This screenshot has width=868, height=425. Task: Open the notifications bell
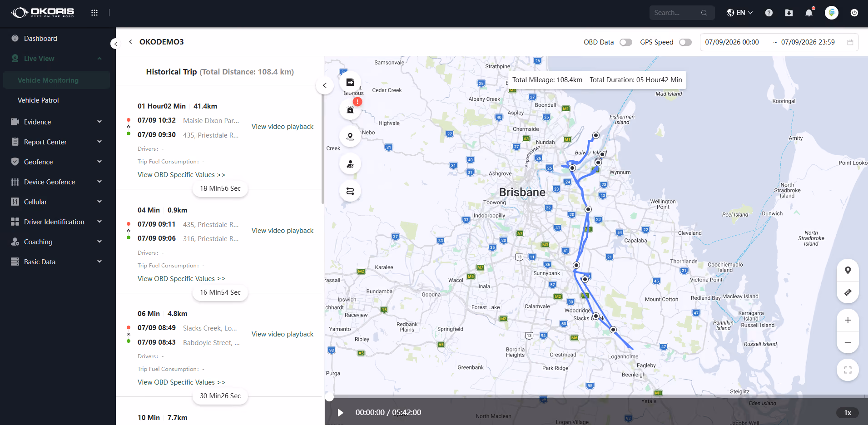[x=809, y=13]
